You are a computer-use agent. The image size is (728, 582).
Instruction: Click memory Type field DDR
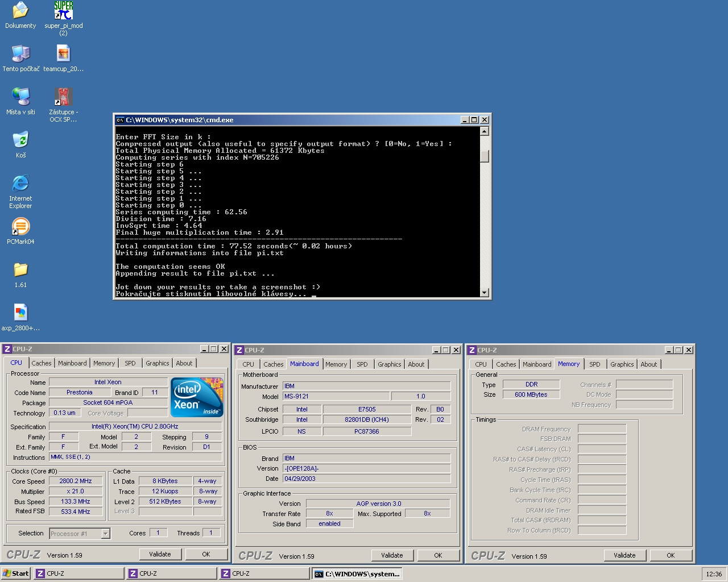[531, 384]
